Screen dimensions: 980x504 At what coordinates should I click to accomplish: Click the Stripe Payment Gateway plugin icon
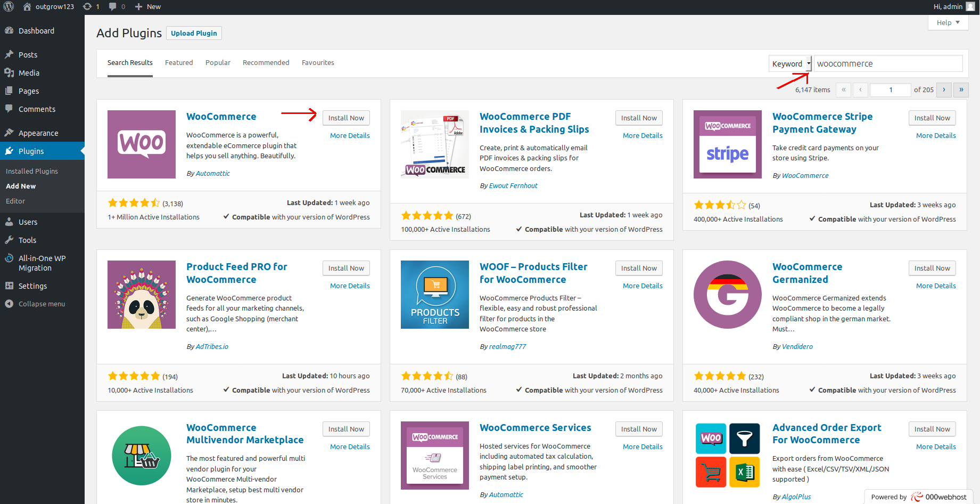click(x=728, y=144)
